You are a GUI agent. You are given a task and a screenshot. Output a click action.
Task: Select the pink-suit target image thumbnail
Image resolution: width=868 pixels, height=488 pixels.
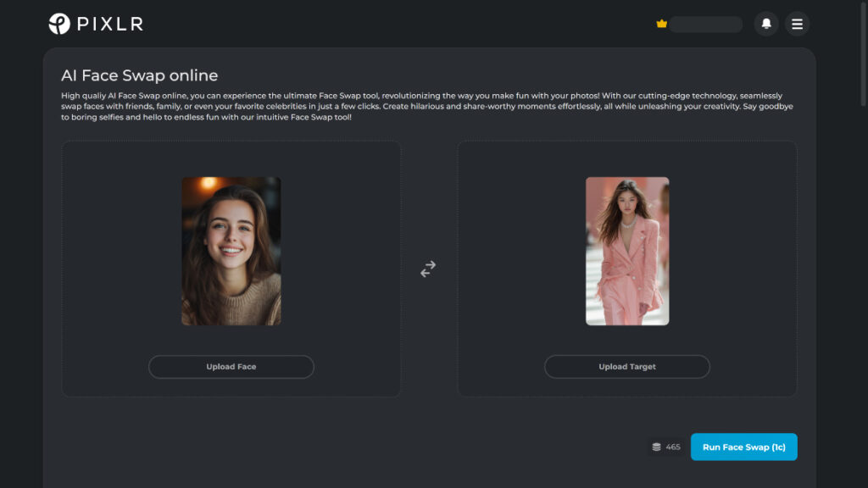[x=627, y=250]
